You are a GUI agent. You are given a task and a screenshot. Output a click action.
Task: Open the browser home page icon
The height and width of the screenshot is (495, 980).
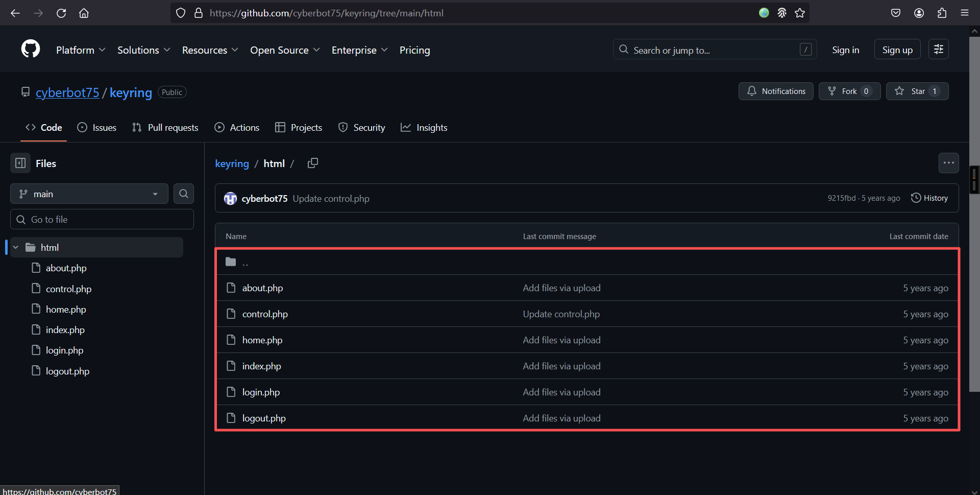pos(84,13)
